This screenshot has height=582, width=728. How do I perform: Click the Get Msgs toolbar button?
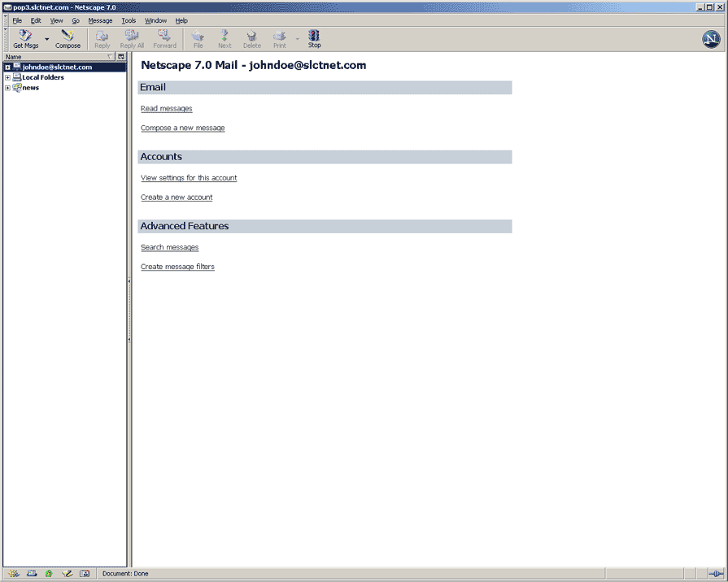25,39
